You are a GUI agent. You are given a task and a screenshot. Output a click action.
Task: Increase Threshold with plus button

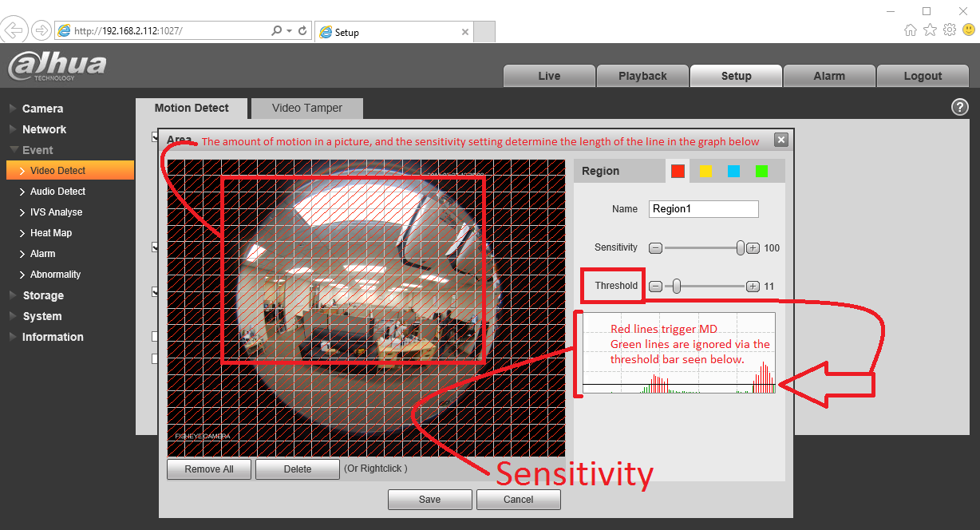(x=753, y=286)
